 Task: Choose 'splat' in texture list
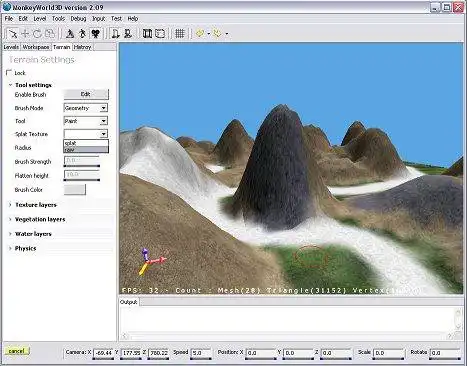tap(86, 143)
